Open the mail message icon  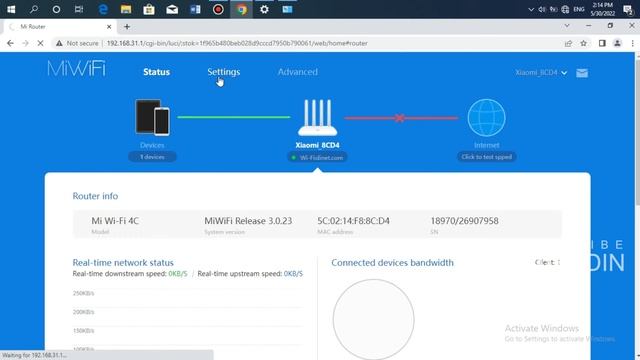pyautogui.click(x=582, y=73)
